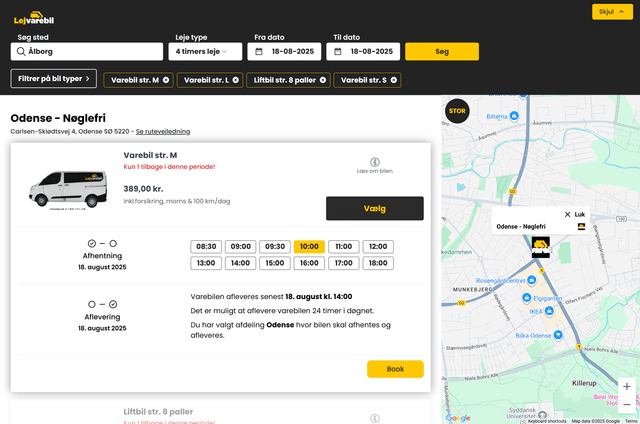Viewport: 640px width, 424px height.
Task: Choose the 08:30 pickup time
Action: (x=206, y=246)
